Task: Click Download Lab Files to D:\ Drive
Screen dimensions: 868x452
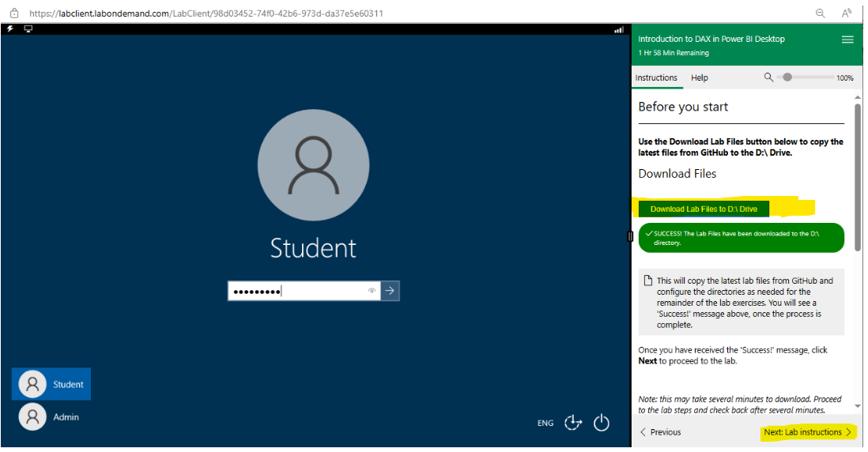Action: 704,209
